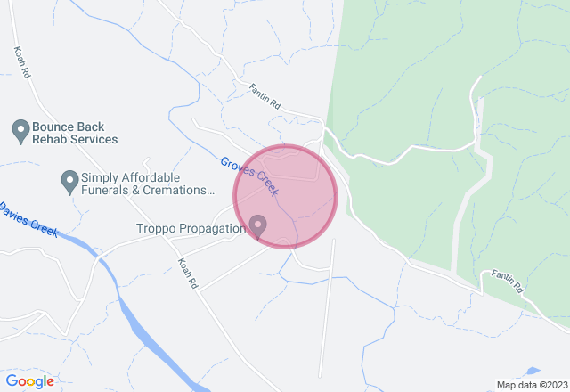Click the Troppo Propagation map pin
Screen dimensions: 570x392
click(257, 227)
